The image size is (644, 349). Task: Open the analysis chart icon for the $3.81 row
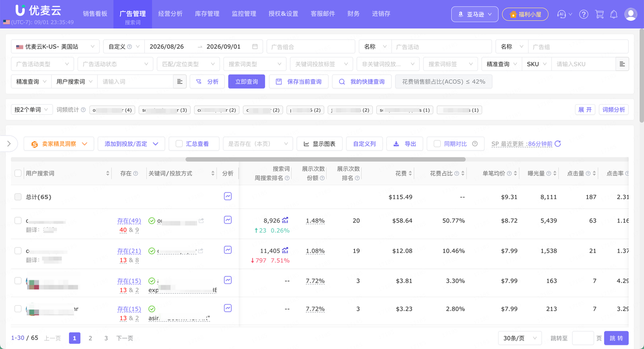[228, 280]
